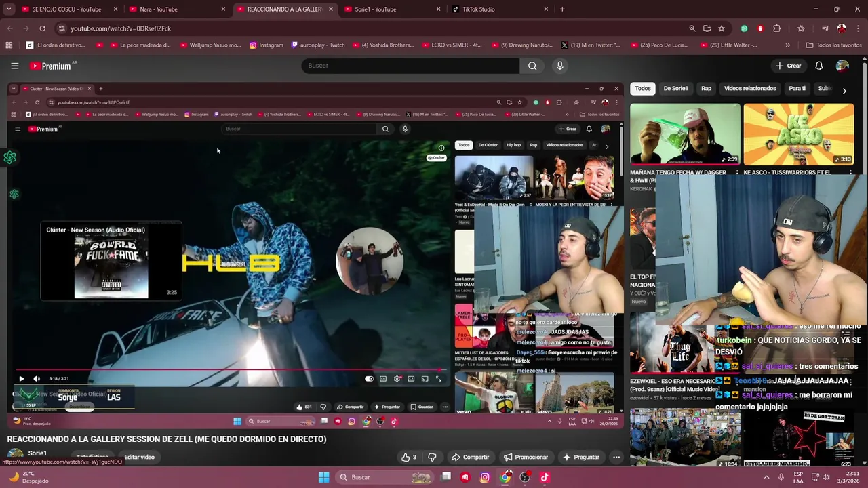This screenshot has width=868, height=488.
Task: Show more filter chips with right arrow
Action: (x=844, y=90)
